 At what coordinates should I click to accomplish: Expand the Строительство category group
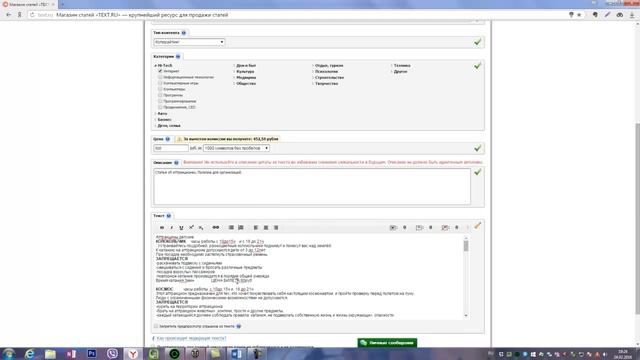click(x=328, y=78)
